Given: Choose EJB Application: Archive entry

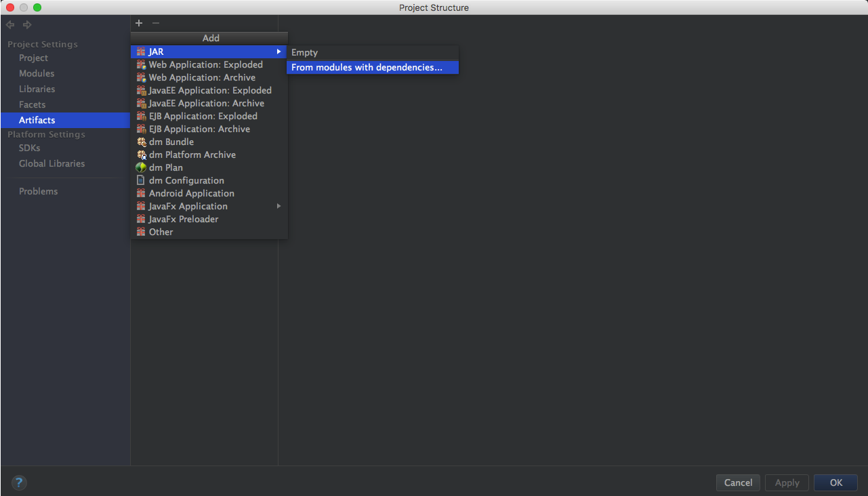Looking at the screenshot, I should pos(199,129).
